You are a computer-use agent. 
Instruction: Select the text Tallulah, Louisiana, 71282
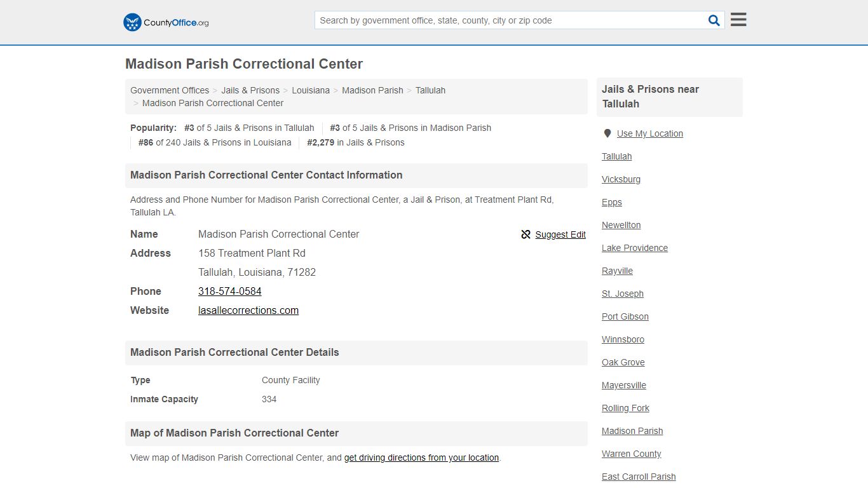[x=257, y=272]
